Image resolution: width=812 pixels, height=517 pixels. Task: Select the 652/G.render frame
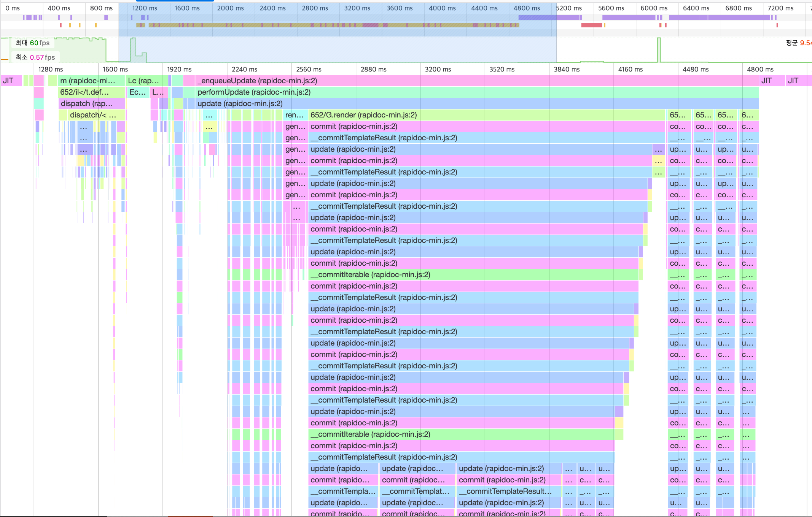pyautogui.click(x=363, y=115)
